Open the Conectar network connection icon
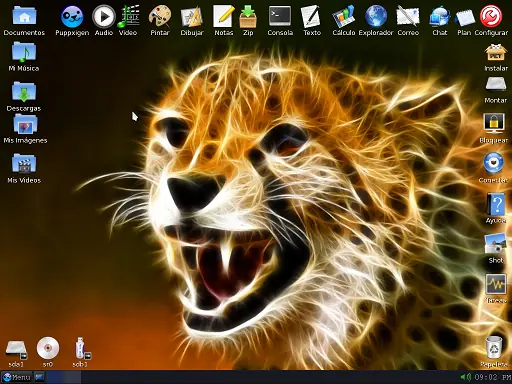The image size is (512, 384). pos(494,163)
